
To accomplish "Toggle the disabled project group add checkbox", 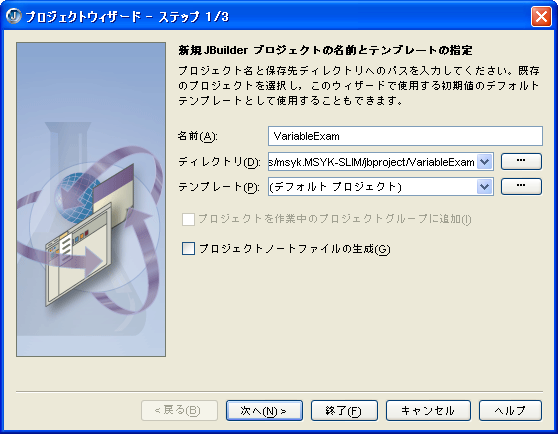I will tap(188, 219).
